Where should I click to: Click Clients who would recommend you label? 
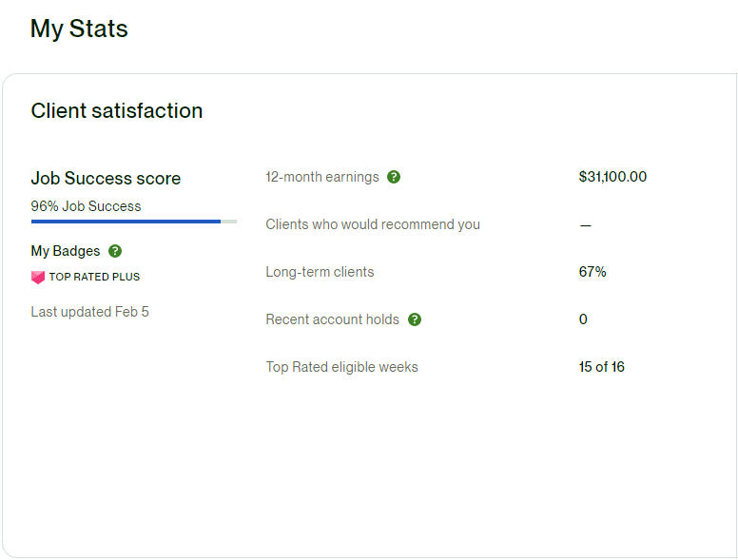click(x=373, y=224)
